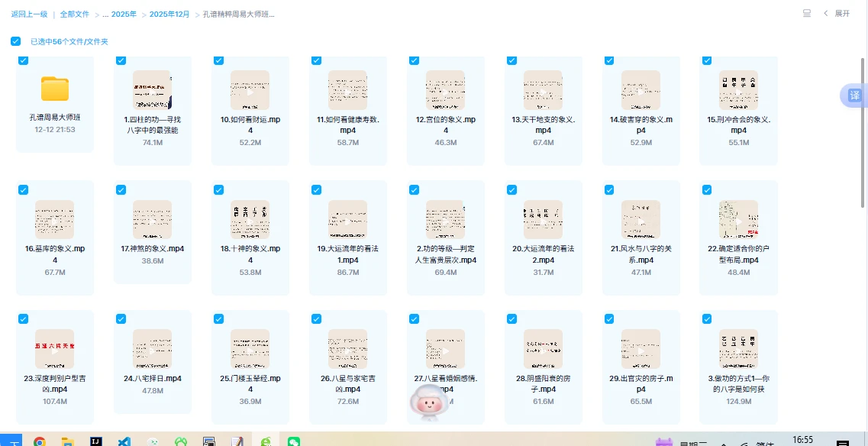Go to 全部文件 root listing
This screenshot has width=868, height=446.
74,15
